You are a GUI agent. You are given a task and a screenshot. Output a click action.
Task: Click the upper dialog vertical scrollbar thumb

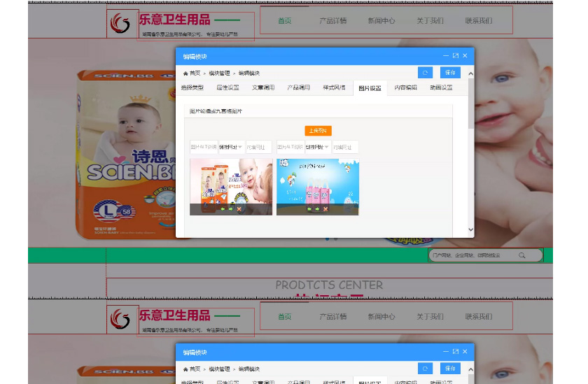coord(470,104)
